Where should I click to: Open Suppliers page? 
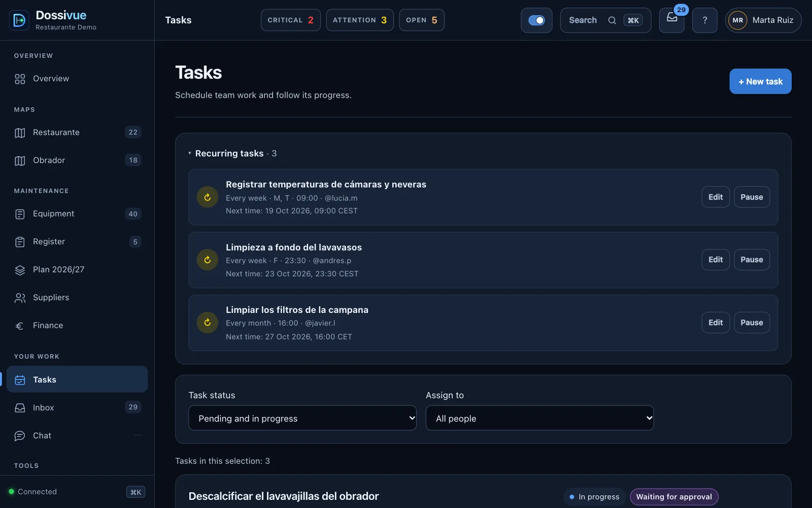coord(77,298)
